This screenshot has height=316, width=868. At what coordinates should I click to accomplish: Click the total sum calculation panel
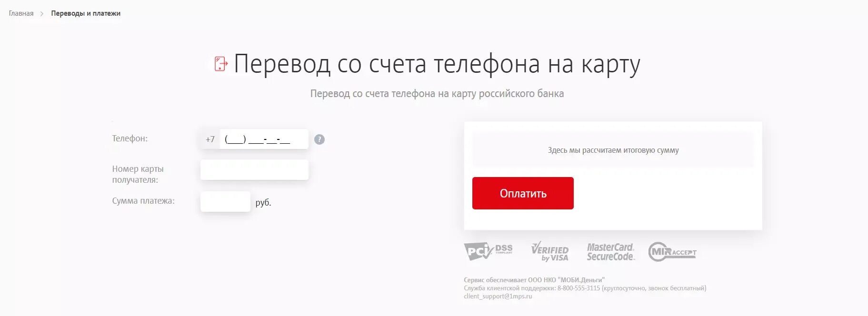coord(613,150)
